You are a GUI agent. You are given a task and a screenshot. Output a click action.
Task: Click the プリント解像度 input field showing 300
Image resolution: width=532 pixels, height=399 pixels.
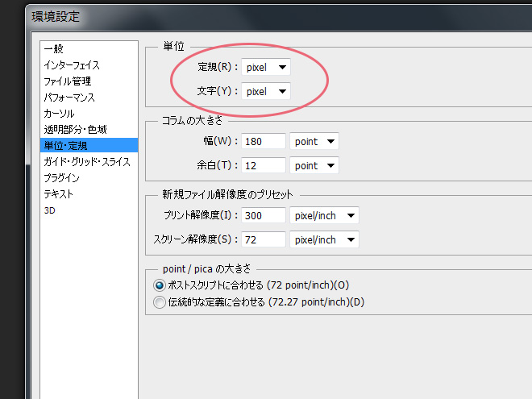(x=264, y=216)
